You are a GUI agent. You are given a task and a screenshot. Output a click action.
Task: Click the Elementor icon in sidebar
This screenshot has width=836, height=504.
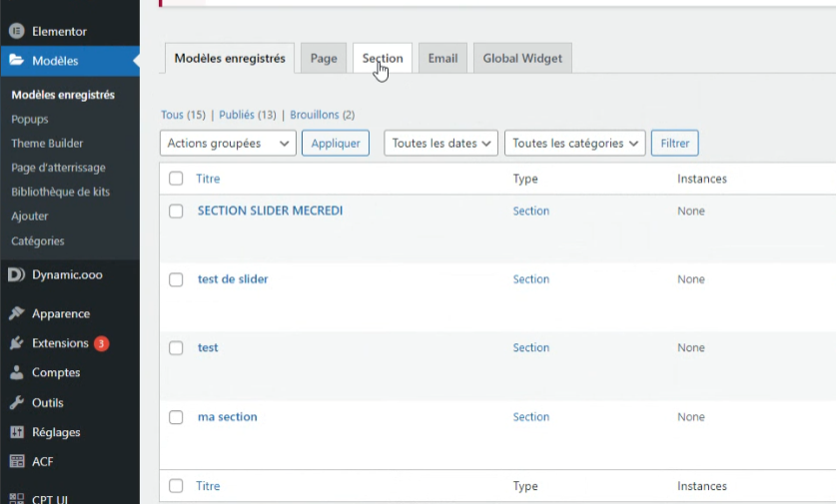16,31
